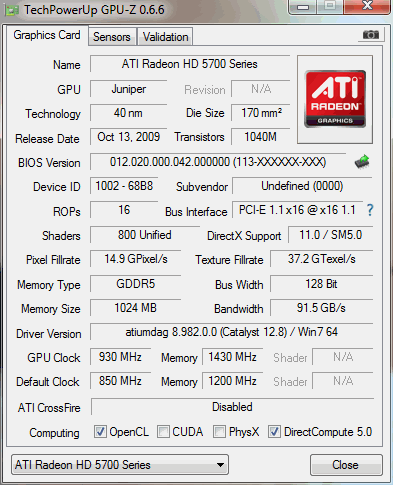Switch to the Sensors tab
This screenshot has height=485, width=393.
pos(112,37)
